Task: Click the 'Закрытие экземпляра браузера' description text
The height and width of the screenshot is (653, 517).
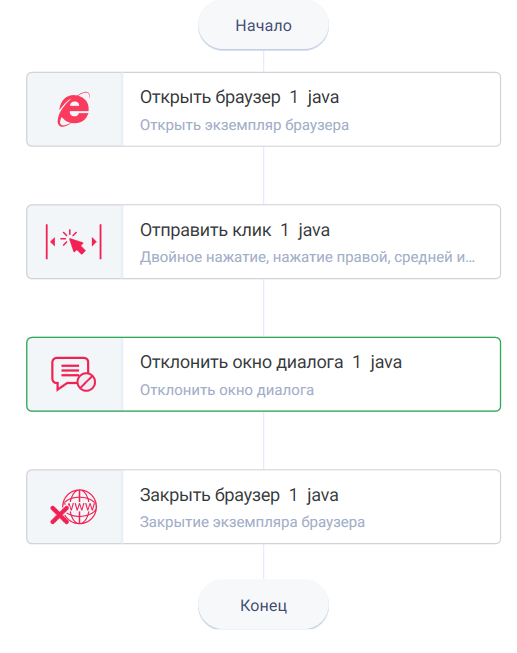Action: tap(252, 522)
